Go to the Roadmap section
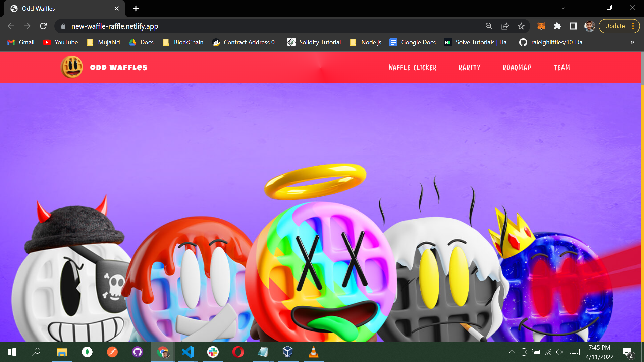This screenshot has height=362, width=644. pos(517,68)
